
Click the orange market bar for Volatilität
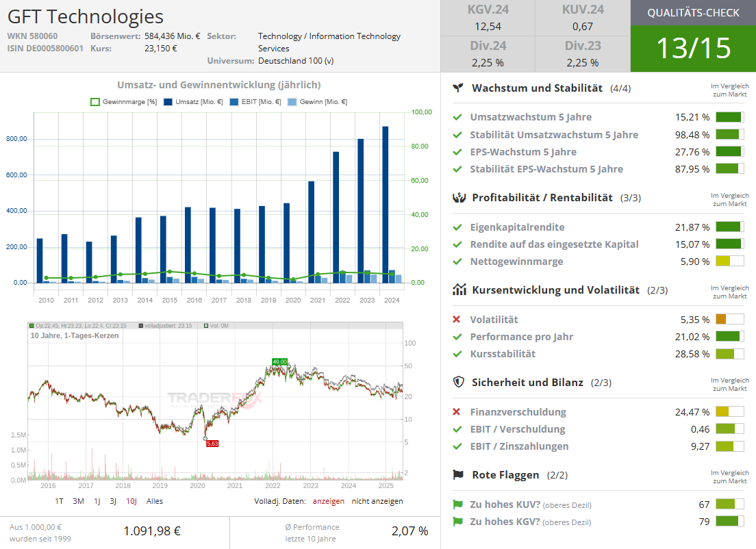(x=730, y=319)
